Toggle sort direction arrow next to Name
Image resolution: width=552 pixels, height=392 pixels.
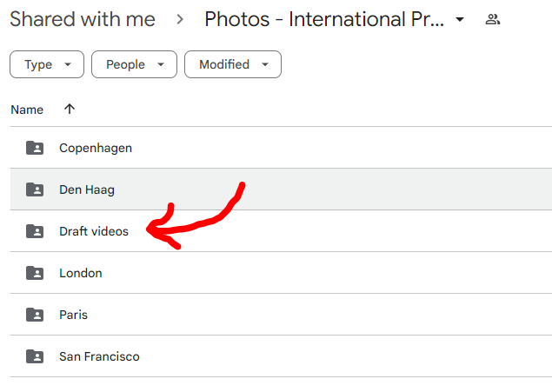click(70, 110)
